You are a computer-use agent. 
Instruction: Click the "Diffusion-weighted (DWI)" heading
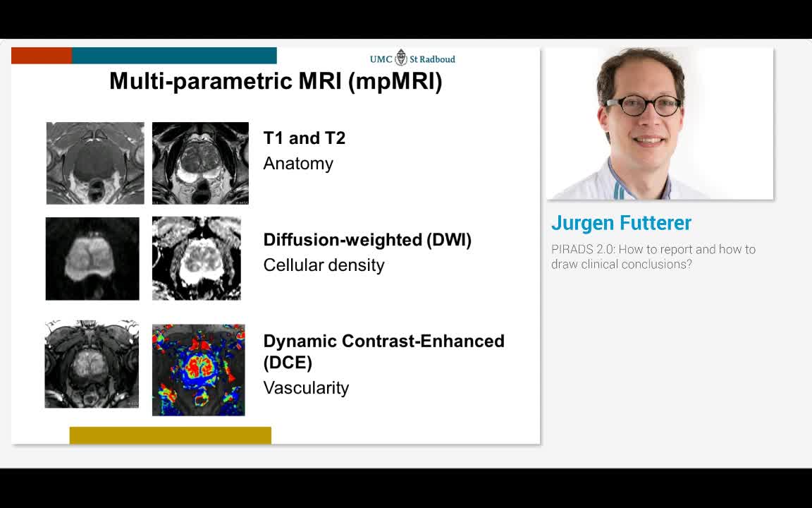tap(367, 239)
